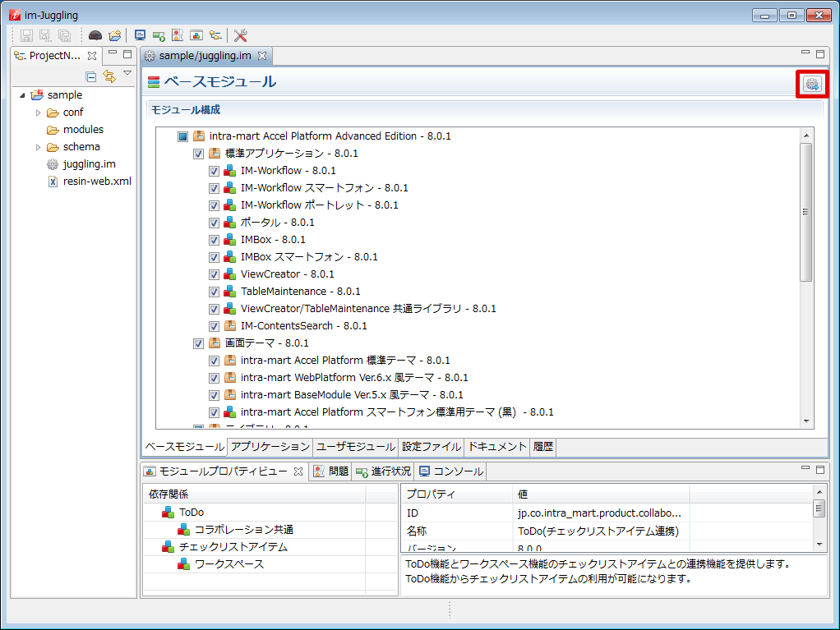Minimize the editor area
The width and height of the screenshot is (840, 630).
[x=805, y=53]
